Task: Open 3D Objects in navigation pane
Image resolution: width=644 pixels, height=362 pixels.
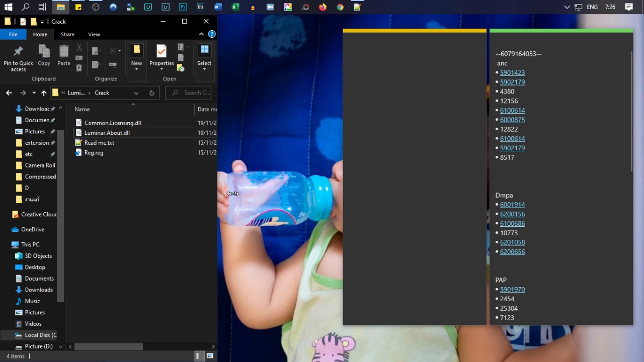Action: coord(38,256)
